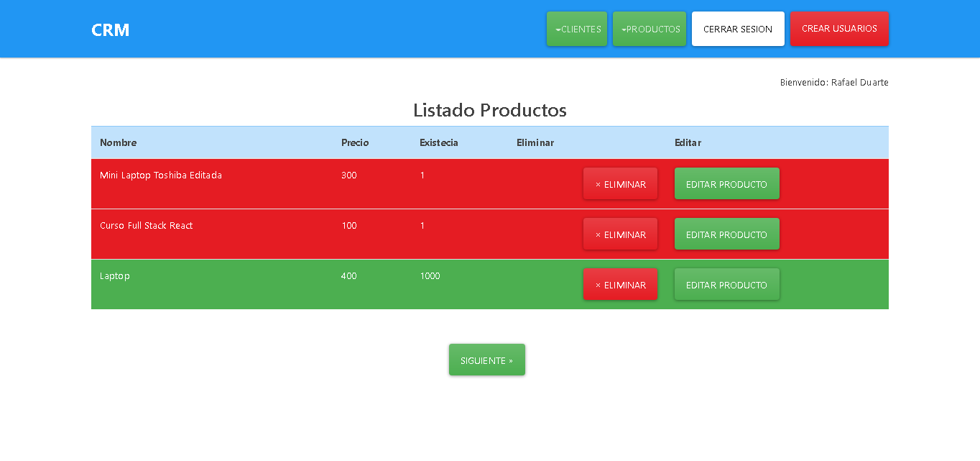Image resolution: width=980 pixels, height=461 pixels.
Task: Click EDITAR PRODUCTO for Laptop
Action: (x=726, y=284)
